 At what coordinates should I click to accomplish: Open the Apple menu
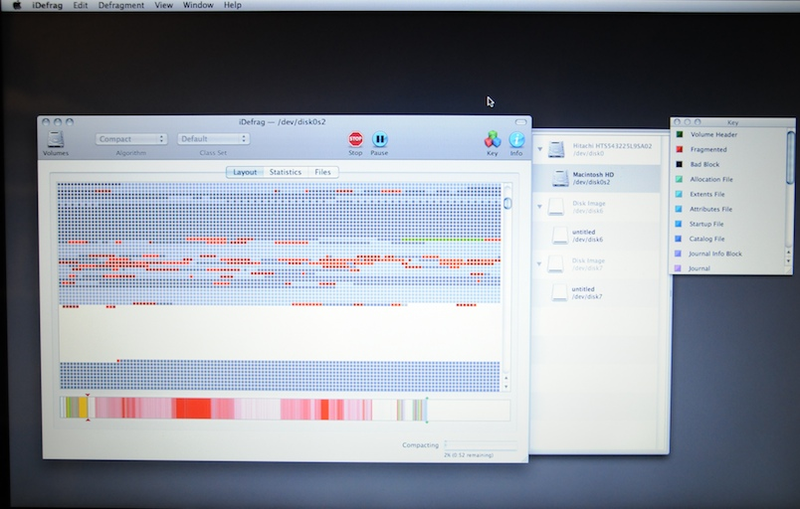pos(16,5)
